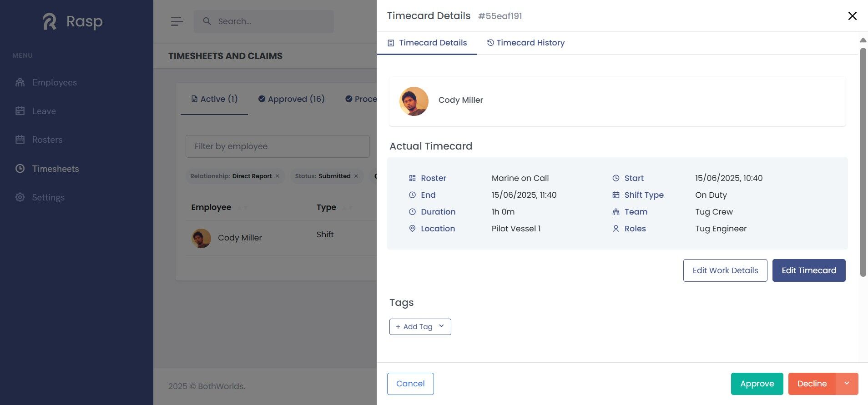This screenshot has width=868, height=405.
Task: Remove the Submitted status filter chip
Action: pos(356,176)
